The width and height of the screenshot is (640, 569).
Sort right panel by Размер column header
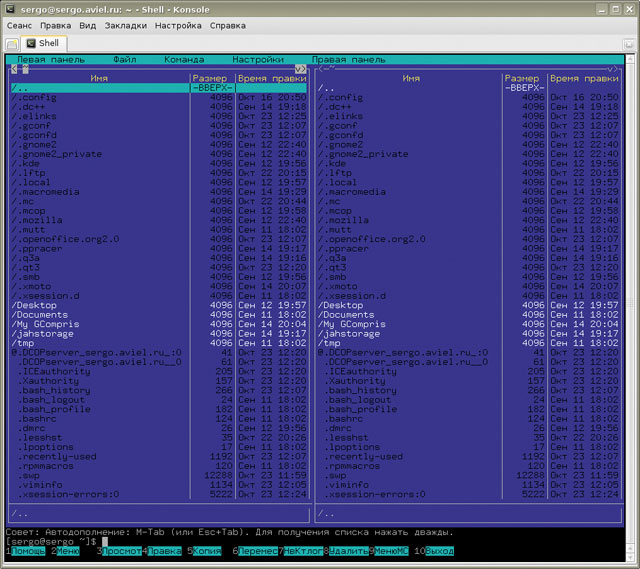point(522,78)
